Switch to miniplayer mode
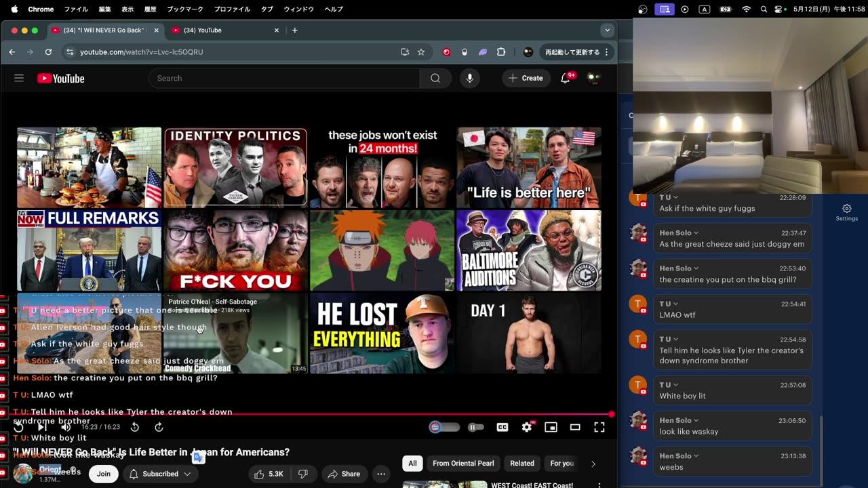The image size is (868, 488). (x=551, y=427)
